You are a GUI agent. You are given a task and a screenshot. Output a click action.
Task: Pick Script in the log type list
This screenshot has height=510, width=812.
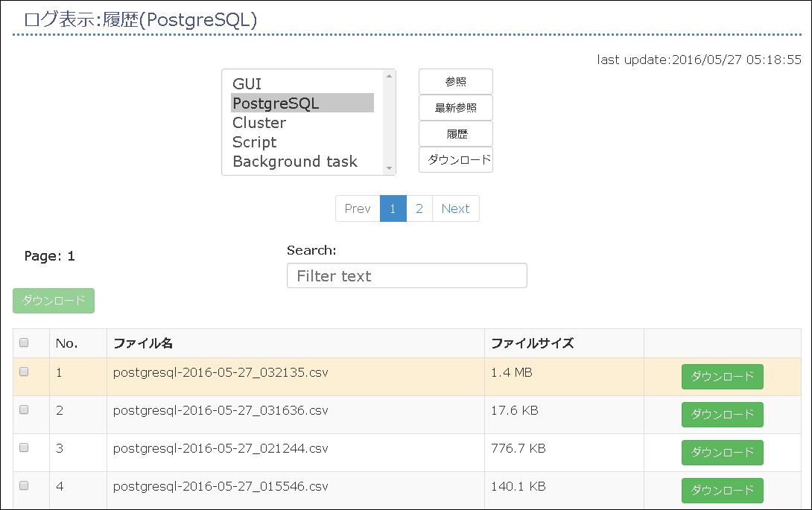[x=302, y=142]
